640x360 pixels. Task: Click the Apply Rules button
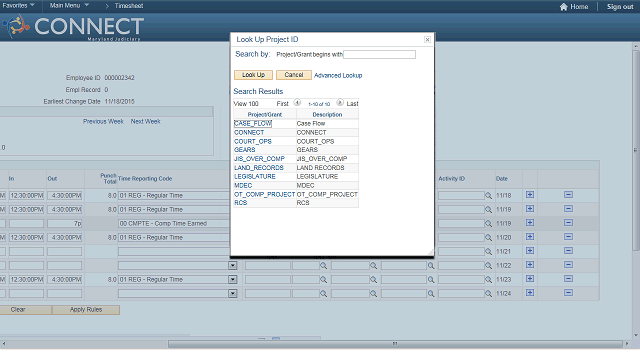click(86, 310)
